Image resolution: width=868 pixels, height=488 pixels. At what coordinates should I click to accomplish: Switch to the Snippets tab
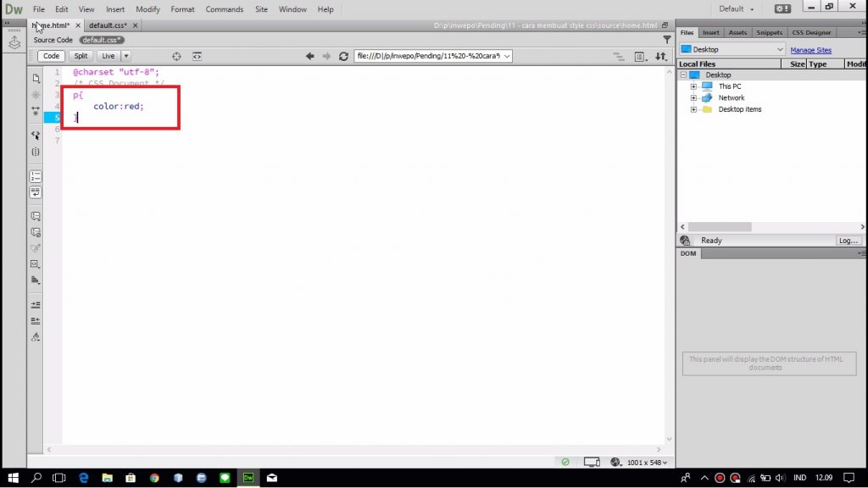point(770,33)
